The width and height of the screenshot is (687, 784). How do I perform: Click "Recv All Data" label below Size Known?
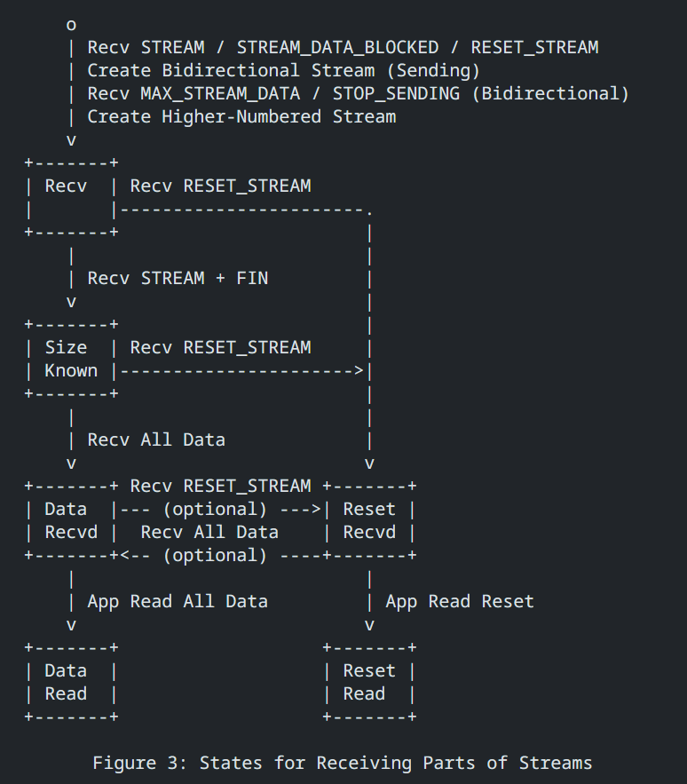coord(156,440)
